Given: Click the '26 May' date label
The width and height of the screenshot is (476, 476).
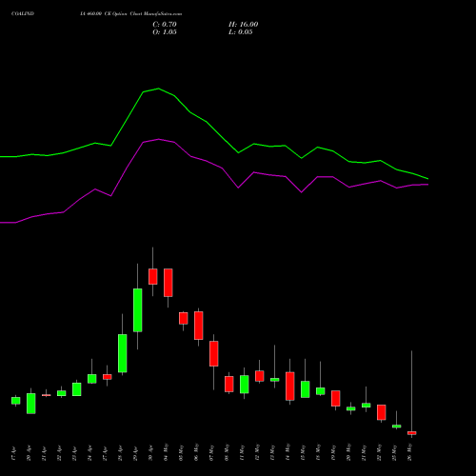Looking at the screenshot, I should pyautogui.click(x=409, y=452).
